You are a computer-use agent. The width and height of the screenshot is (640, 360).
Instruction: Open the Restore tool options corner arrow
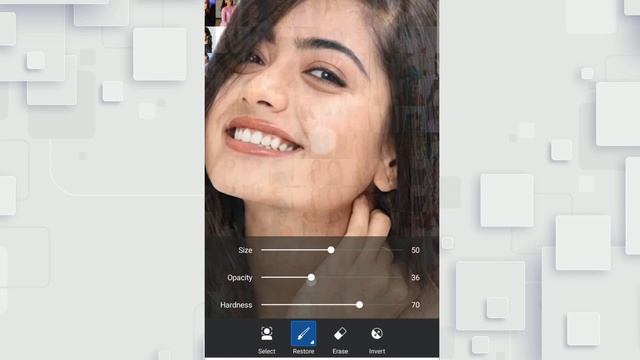[x=312, y=342]
